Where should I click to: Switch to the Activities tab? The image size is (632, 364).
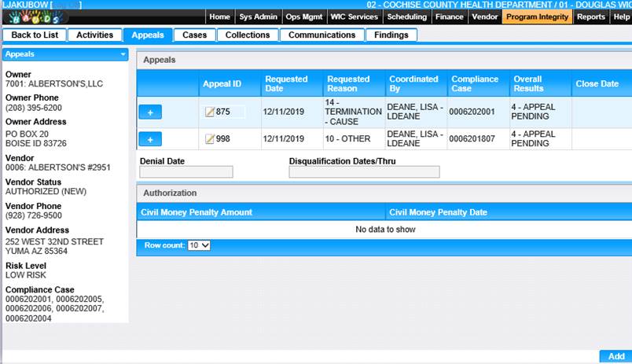(x=94, y=35)
